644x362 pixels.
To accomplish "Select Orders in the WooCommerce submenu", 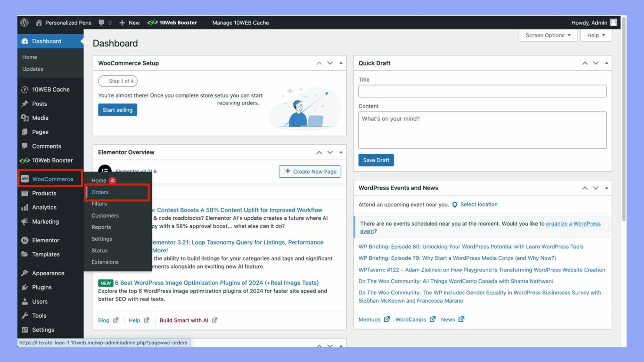I will click(x=100, y=192).
